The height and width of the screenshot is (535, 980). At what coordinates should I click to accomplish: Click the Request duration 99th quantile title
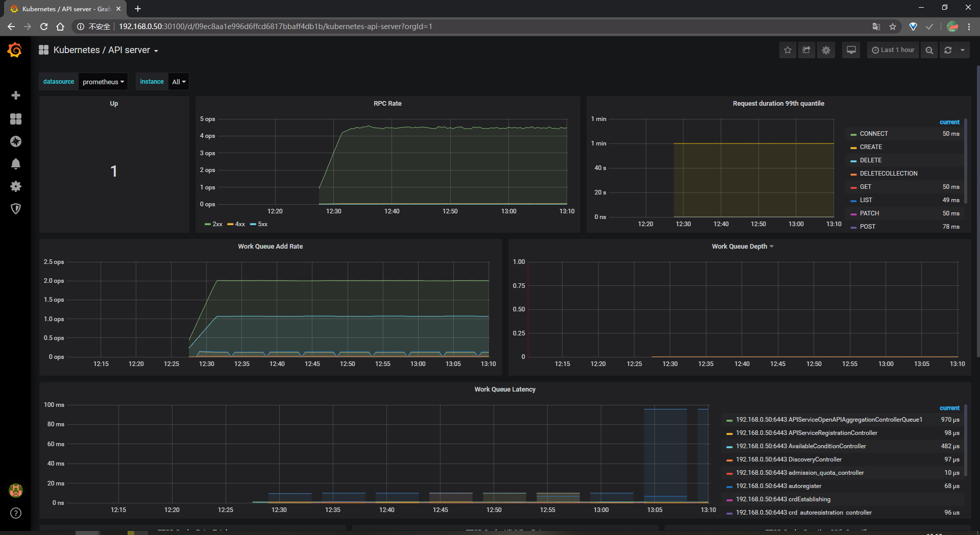tap(778, 104)
